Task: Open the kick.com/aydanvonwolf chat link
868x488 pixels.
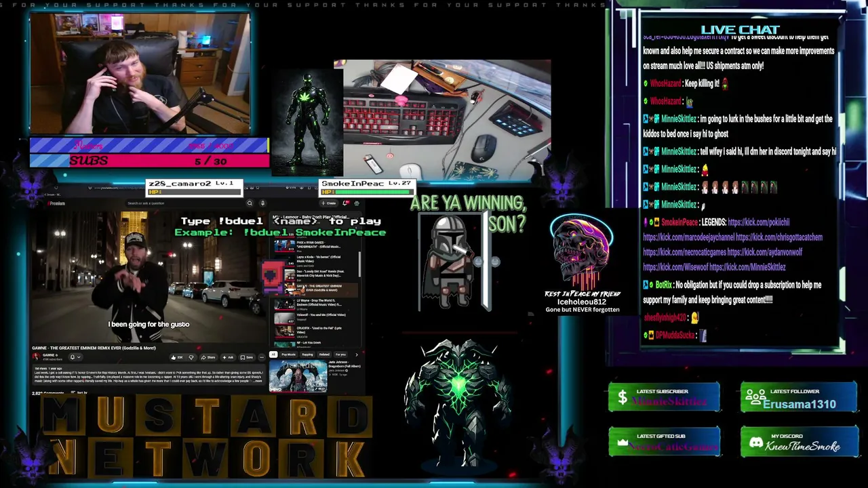Action: click(765, 252)
